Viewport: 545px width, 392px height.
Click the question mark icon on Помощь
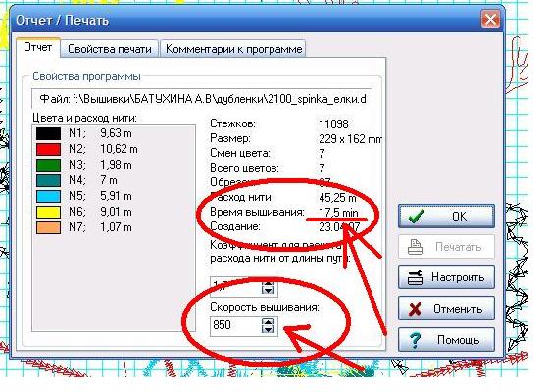pyautogui.click(x=416, y=340)
